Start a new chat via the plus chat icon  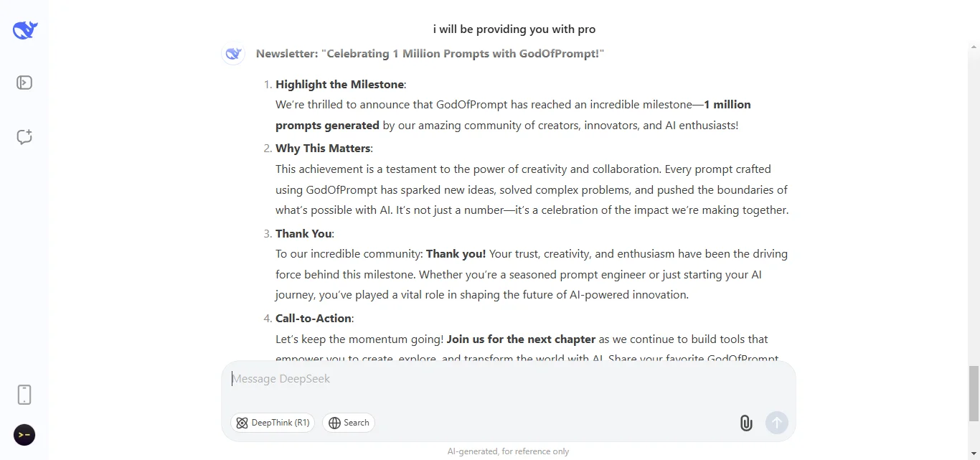coord(24,136)
